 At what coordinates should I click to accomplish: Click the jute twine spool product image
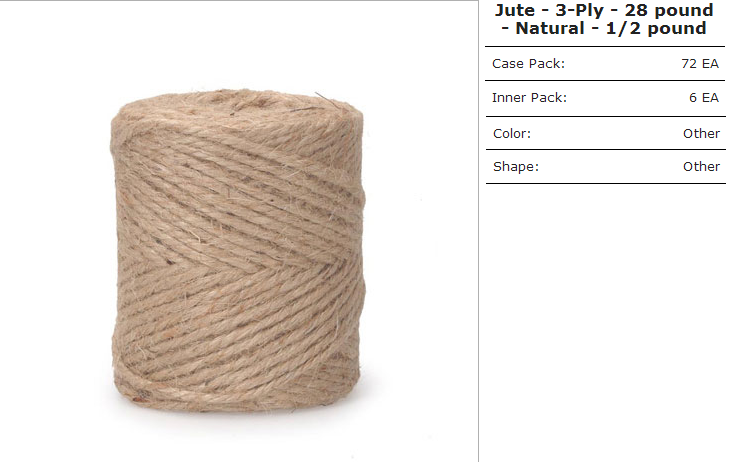pyautogui.click(x=238, y=251)
